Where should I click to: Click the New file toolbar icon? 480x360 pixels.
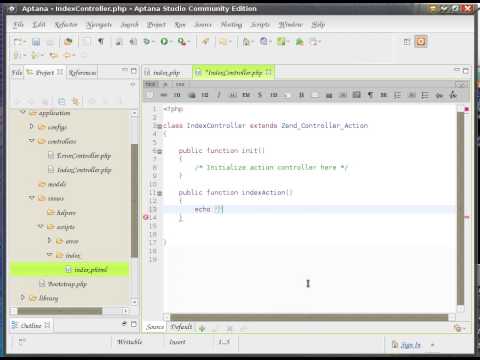point(18,42)
